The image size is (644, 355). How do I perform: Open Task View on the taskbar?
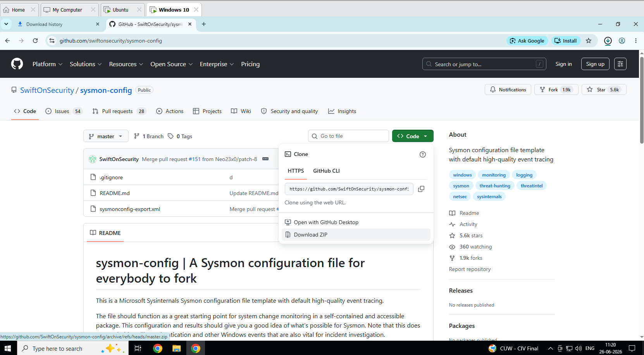[138, 348]
